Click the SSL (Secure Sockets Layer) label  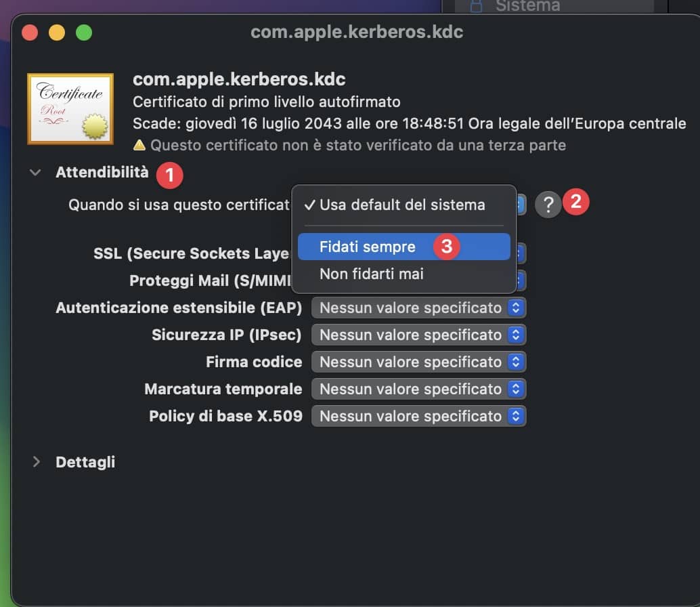[192, 253]
